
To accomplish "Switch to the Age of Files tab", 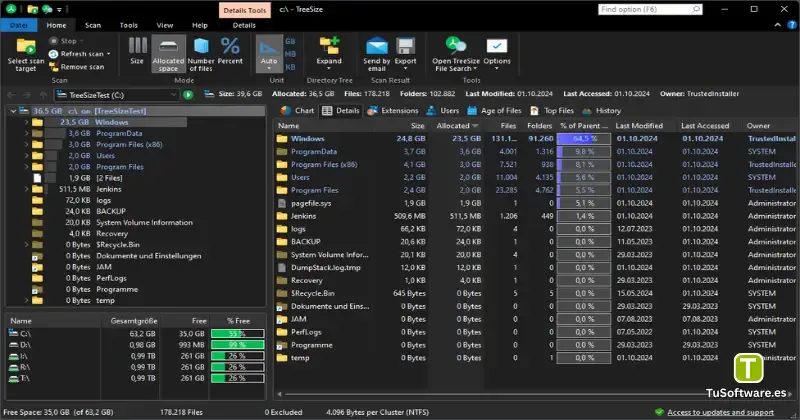I will (x=494, y=111).
